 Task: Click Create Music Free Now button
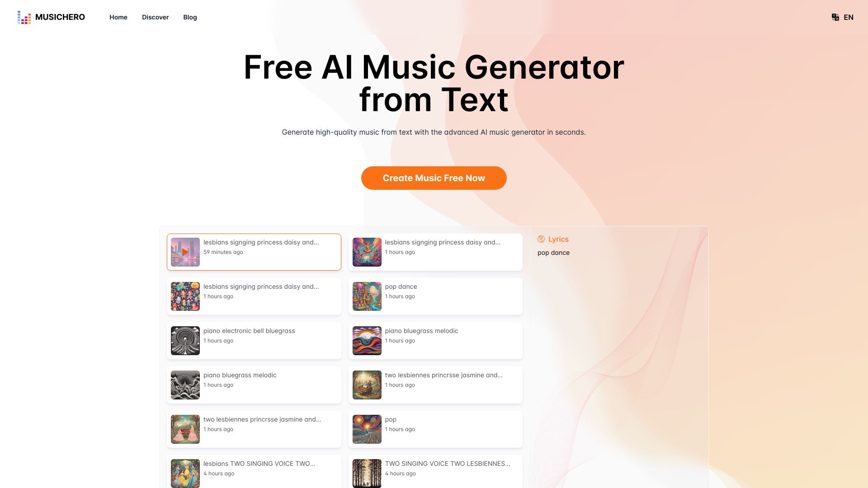coord(434,178)
